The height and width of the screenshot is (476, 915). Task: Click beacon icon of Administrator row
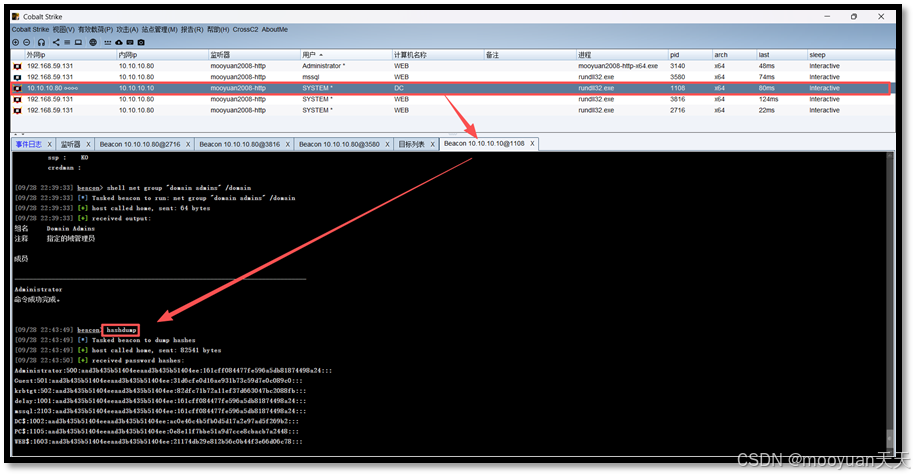(18, 66)
